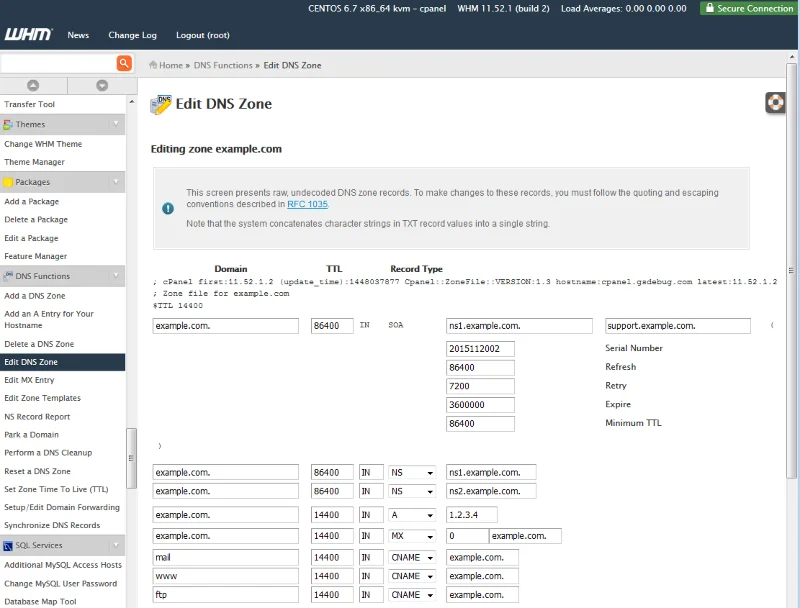Click the Themes section icon
800x608 pixels.
tap(8, 124)
